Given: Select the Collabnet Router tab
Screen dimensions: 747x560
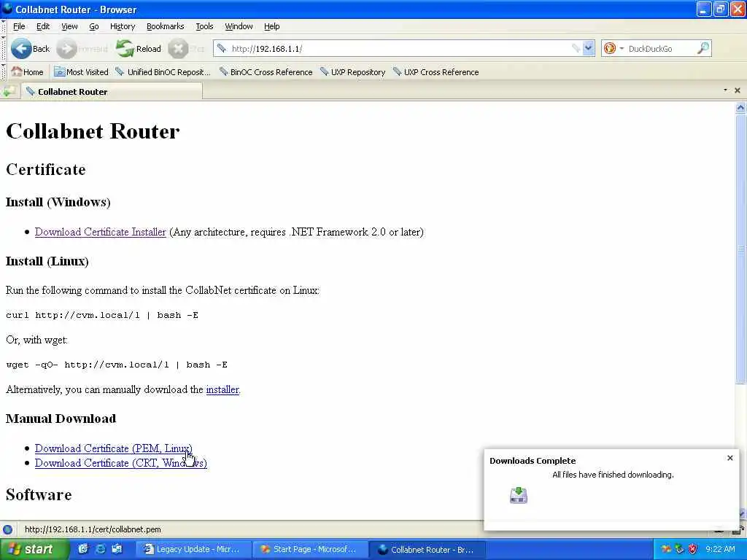Looking at the screenshot, I should 112,91.
